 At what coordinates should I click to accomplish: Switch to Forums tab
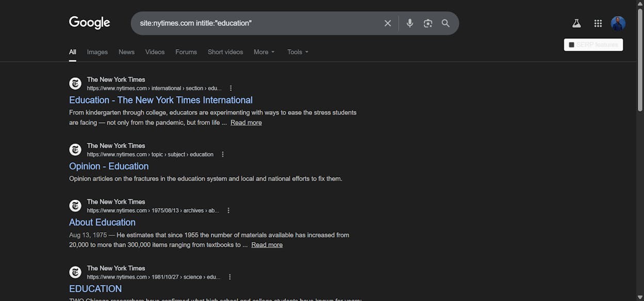(186, 52)
